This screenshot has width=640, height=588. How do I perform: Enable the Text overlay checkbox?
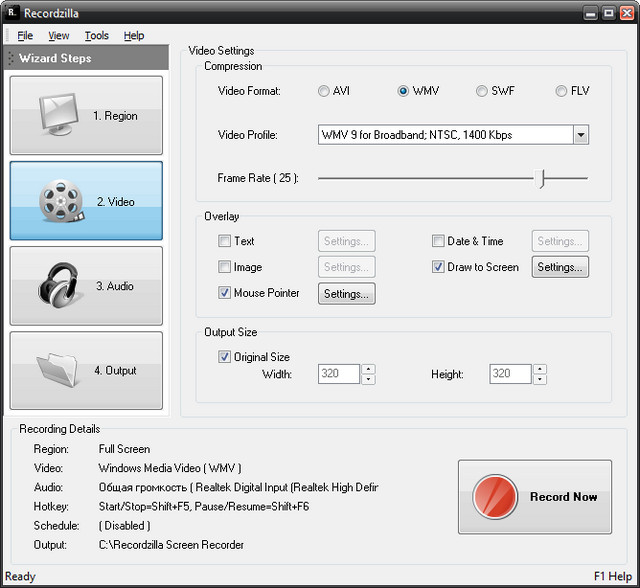tap(224, 241)
